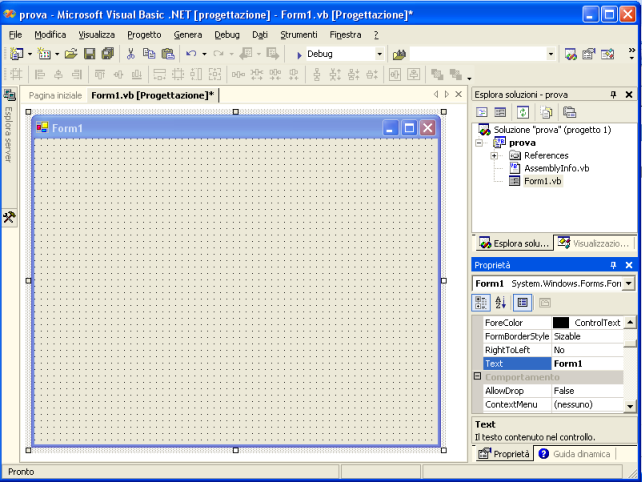Open file using the folder icon
Viewport: 642px width, 482px height.
click(x=71, y=54)
